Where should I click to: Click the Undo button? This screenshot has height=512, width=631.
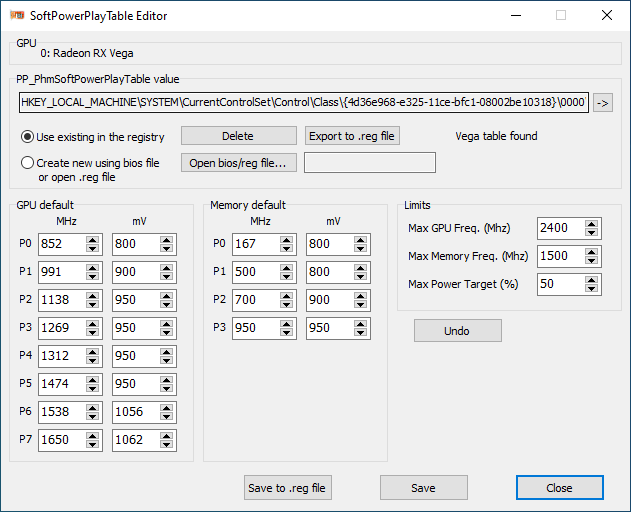(x=457, y=331)
